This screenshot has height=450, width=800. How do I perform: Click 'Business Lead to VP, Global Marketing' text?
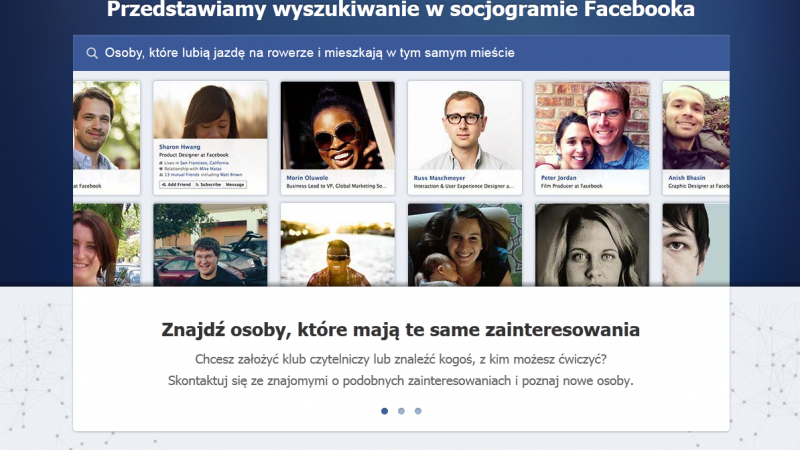336,186
